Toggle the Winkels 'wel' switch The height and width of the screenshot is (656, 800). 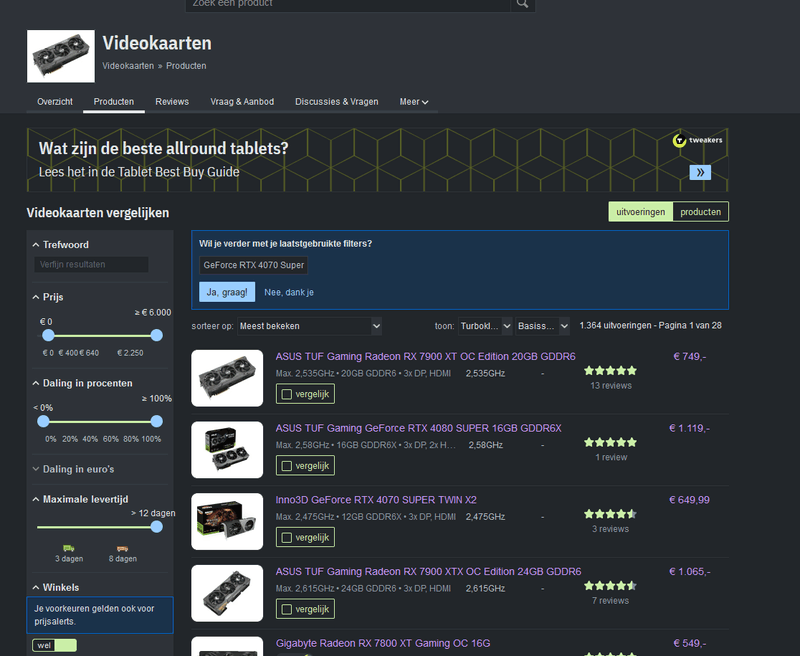click(x=55, y=645)
